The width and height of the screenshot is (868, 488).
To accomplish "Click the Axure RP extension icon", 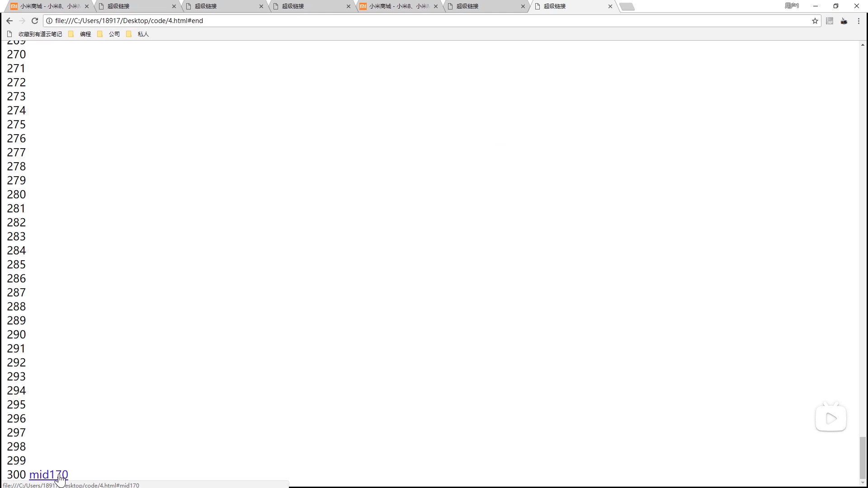I will [x=830, y=21].
